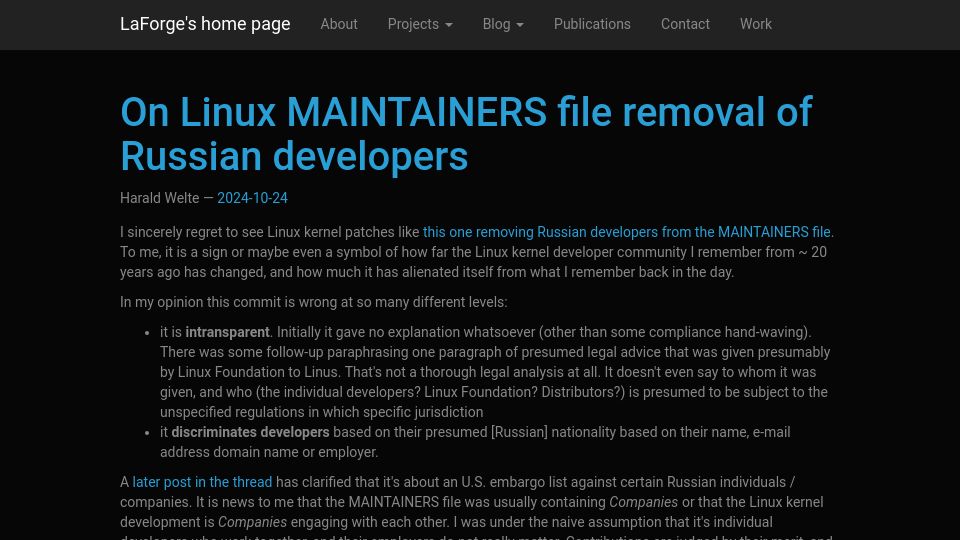Click the bold phrase 'discriminates developers'
Screen dimensions: 960x540
click(250, 432)
